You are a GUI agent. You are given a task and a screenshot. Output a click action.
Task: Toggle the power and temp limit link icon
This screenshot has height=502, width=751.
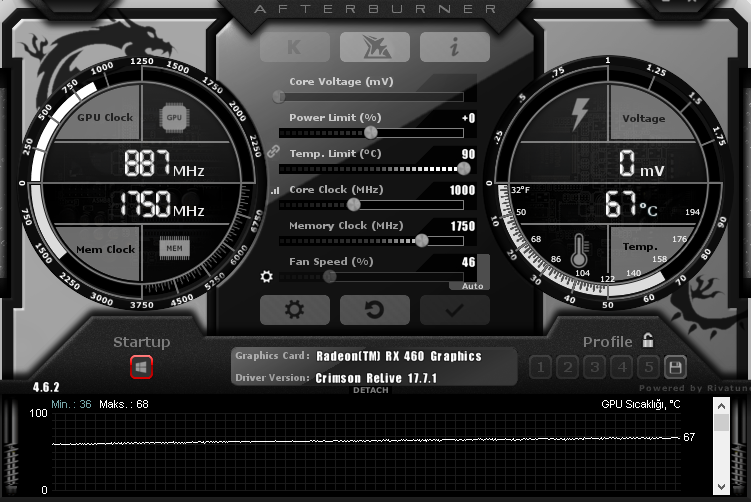[273, 151]
